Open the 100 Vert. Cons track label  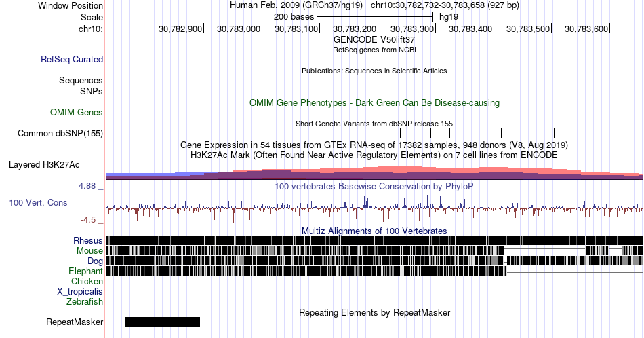click(x=38, y=202)
